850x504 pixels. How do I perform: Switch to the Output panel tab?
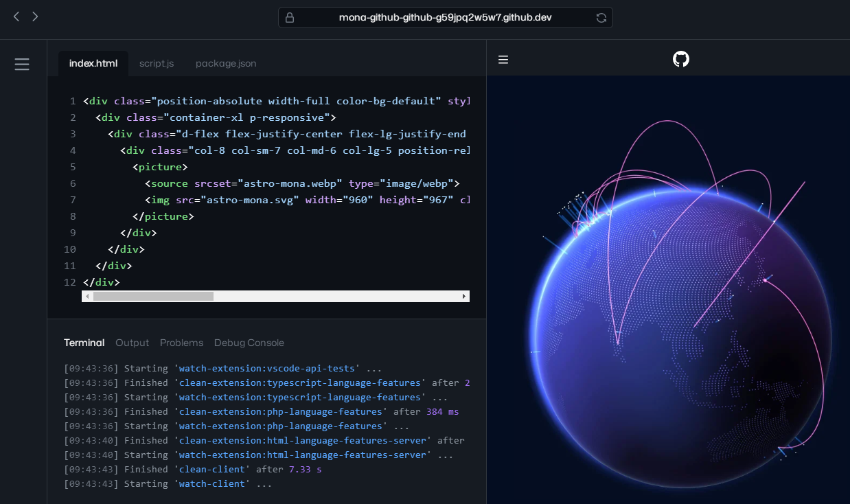[x=132, y=343]
